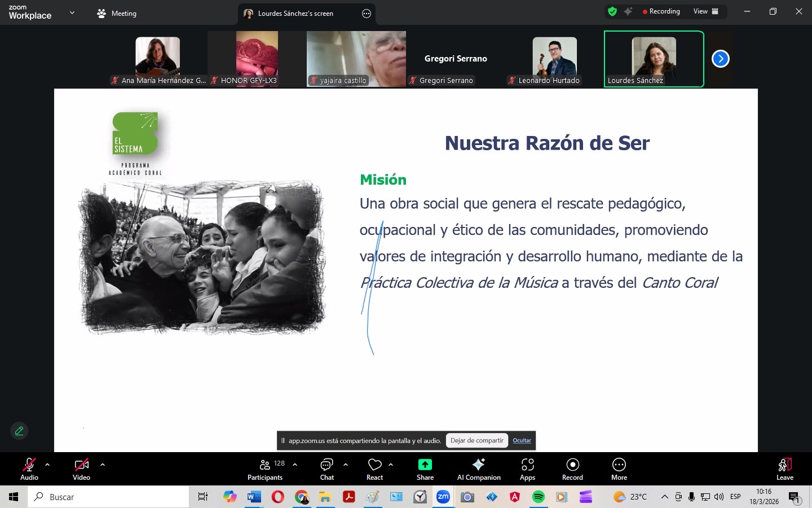Click the green Share icon
Image resolution: width=812 pixels, height=508 pixels.
coord(425,464)
